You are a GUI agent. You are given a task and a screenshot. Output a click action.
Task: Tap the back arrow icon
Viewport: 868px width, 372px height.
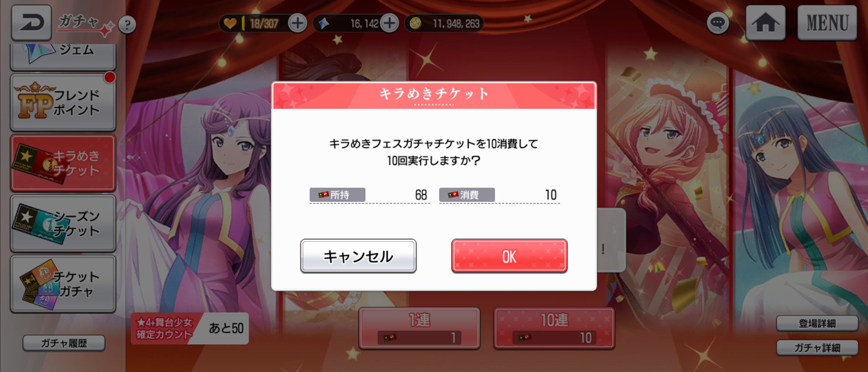[31, 22]
